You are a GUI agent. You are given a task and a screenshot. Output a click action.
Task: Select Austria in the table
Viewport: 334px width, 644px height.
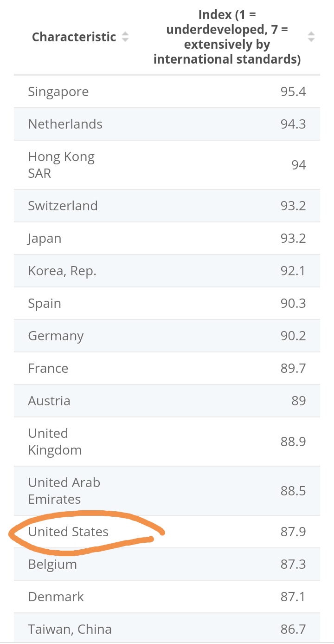pos(49,401)
